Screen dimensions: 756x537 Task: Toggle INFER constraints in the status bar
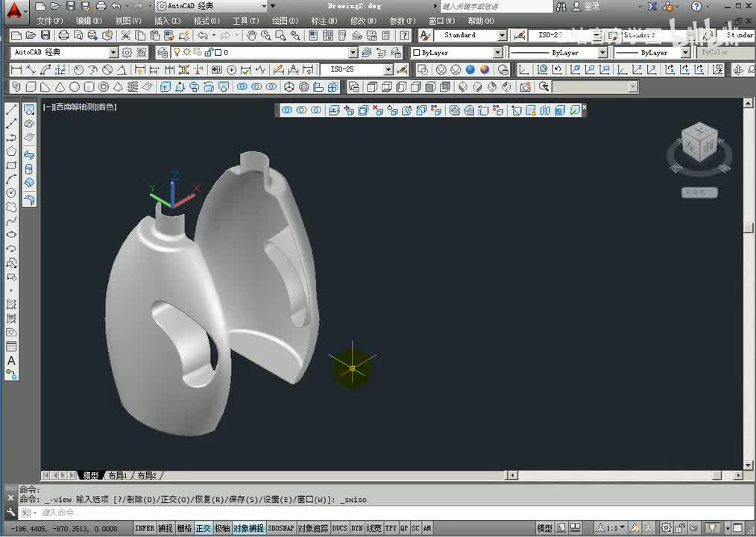(145, 528)
